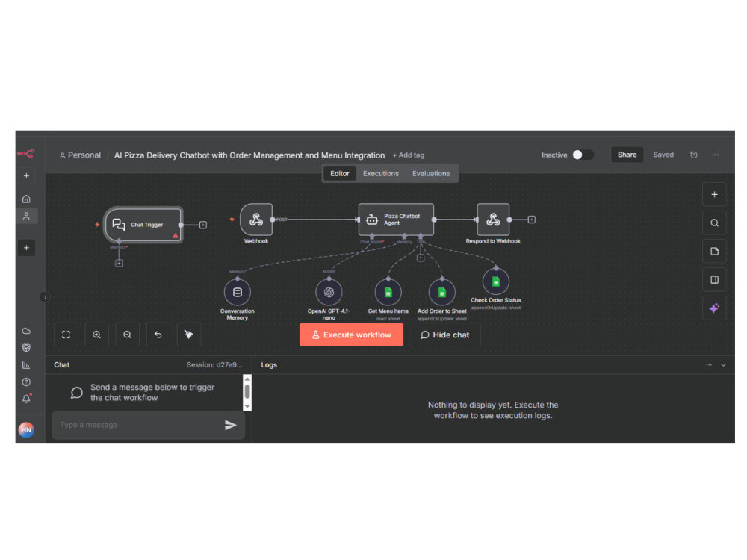Switch to the Evaluations tab
Viewport: 747px width, 560px height.
(x=431, y=173)
